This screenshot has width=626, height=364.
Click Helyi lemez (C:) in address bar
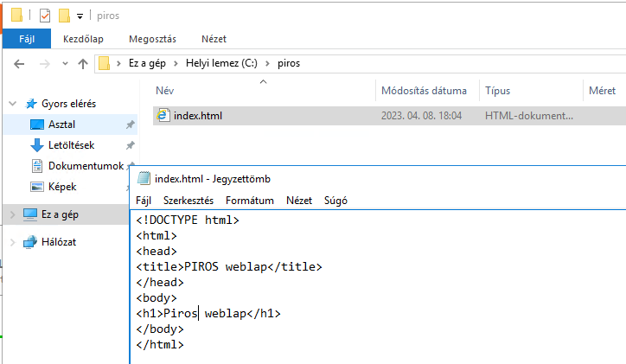pos(224,63)
